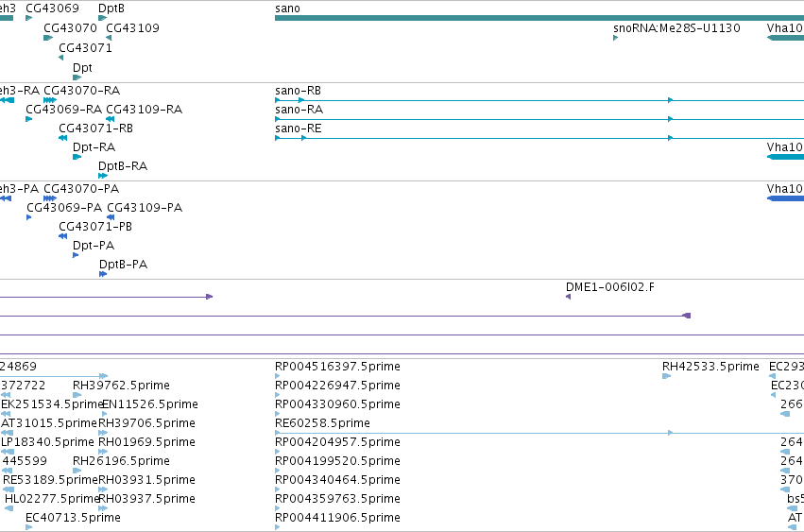
Task: Click EST EK251534.5prime
Action: (52, 404)
